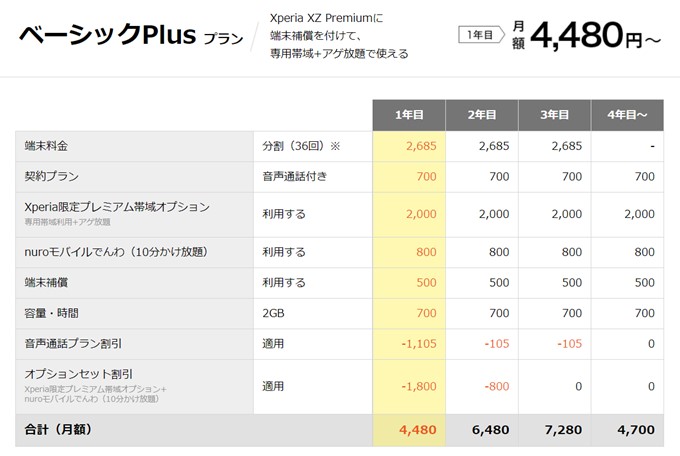The width and height of the screenshot is (680, 456).
Task: Click the 合計（月額）row label
Action: 61,431
